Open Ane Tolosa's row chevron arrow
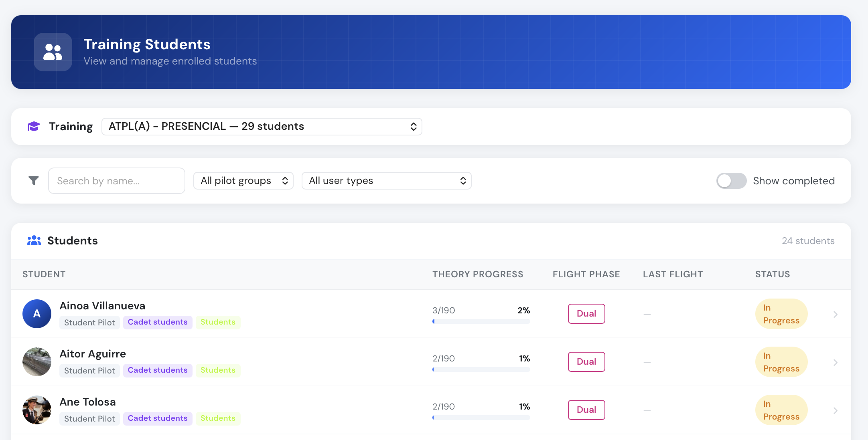The width and height of the screenshot is (868, 440). [x=836, y=411]
